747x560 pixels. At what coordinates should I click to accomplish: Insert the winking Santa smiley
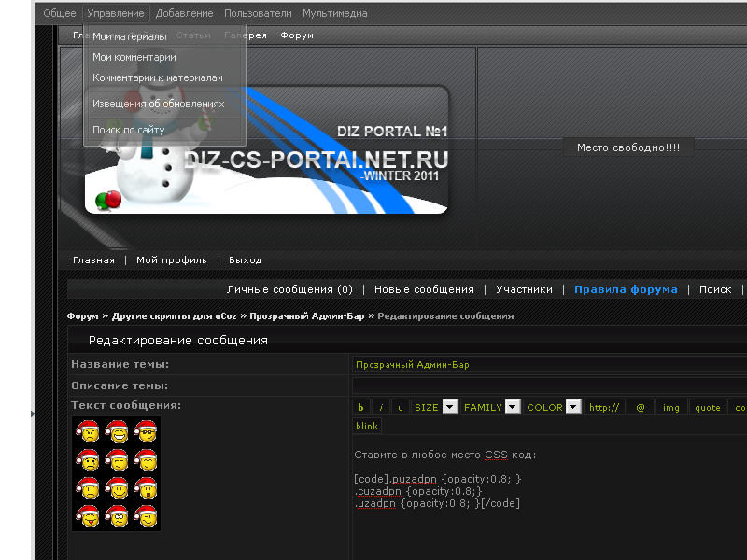146,516
